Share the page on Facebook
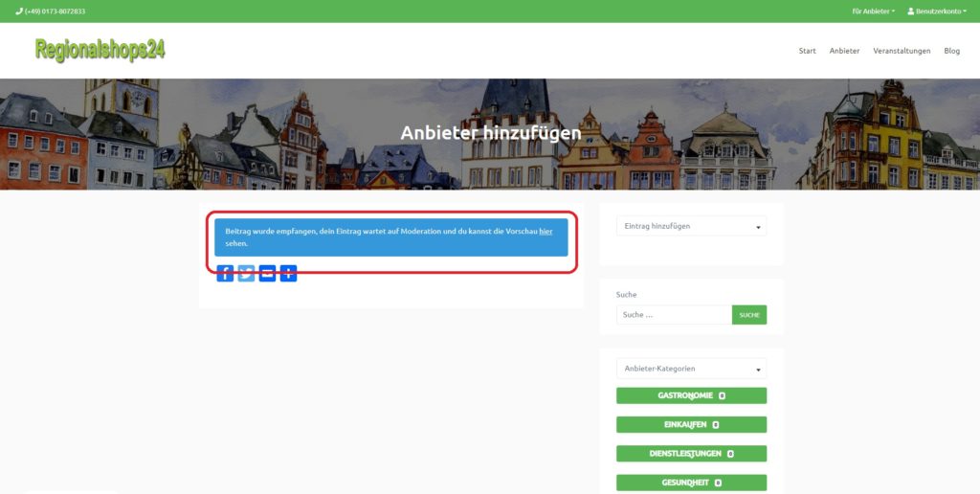Image resolution: width=980 pixels, height=494 pixels. (x=225, y=274)
